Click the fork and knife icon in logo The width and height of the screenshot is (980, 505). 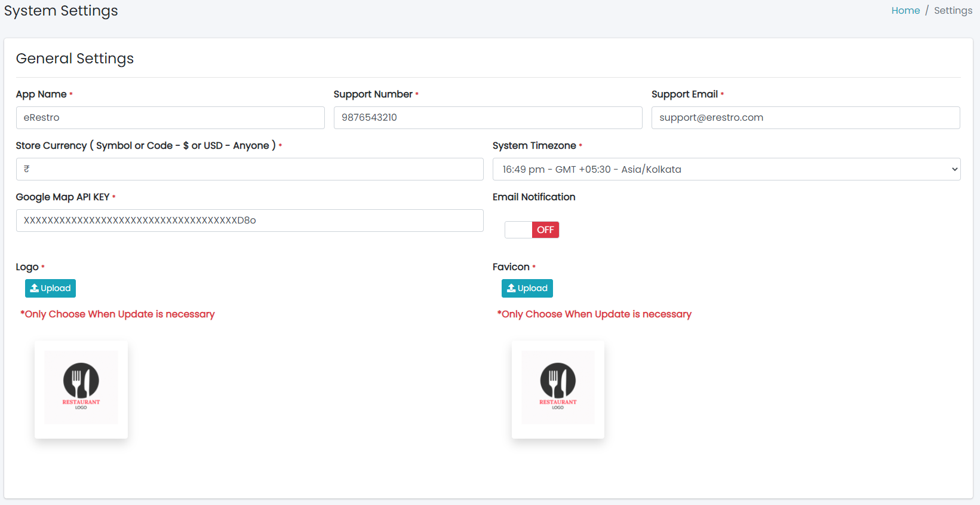tap(81, 380)
